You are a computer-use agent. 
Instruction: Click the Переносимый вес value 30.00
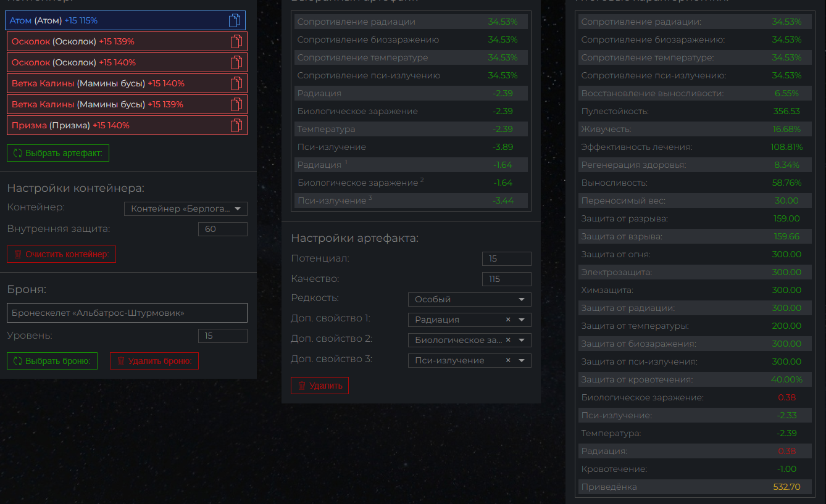click(786, 201)
